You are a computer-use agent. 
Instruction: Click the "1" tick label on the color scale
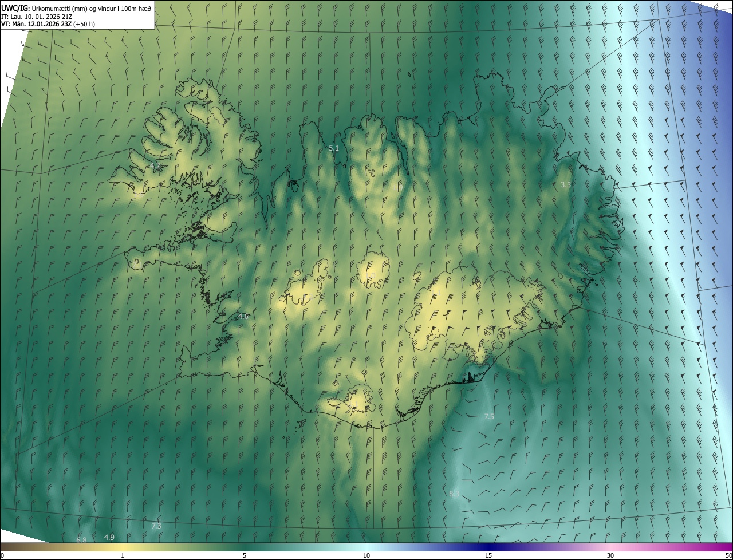pyautogui.click(x=123, y=556)
